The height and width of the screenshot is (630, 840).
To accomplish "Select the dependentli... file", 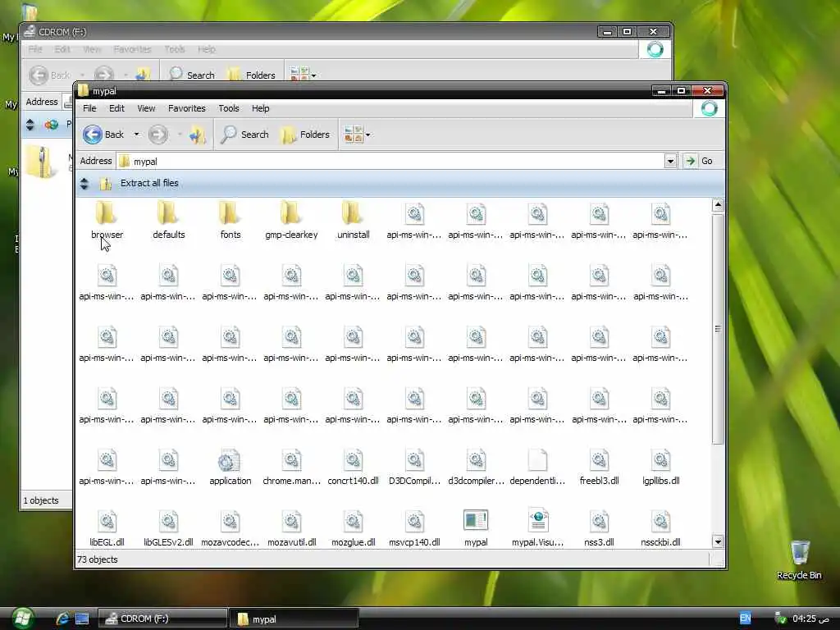I will [537, 467].
